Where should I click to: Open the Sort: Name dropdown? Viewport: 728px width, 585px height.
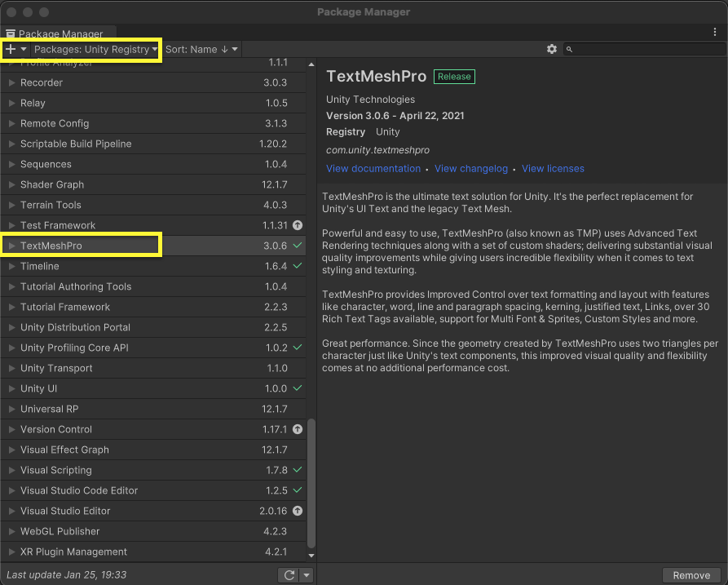click(x=201, y=49)
